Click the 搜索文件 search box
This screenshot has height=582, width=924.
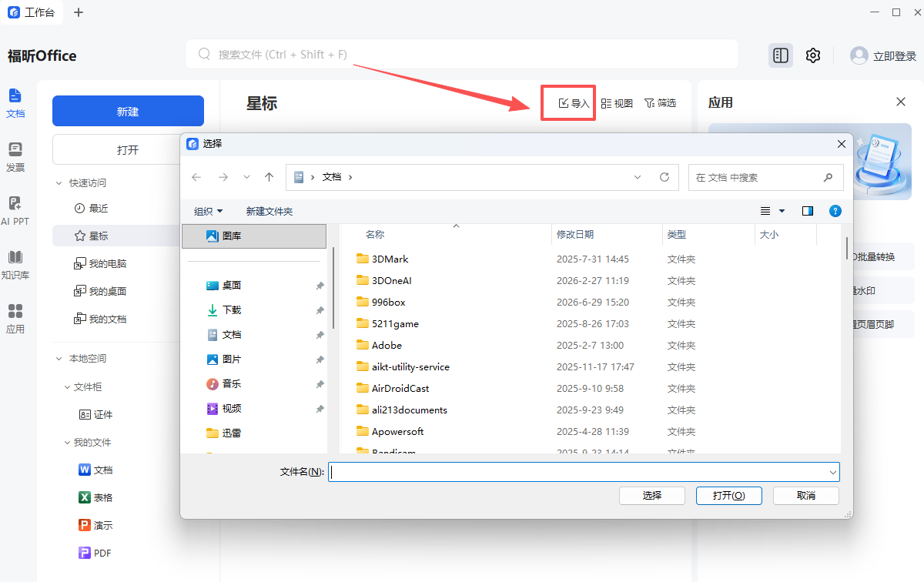pyautogui.click(x=461, y=55)
